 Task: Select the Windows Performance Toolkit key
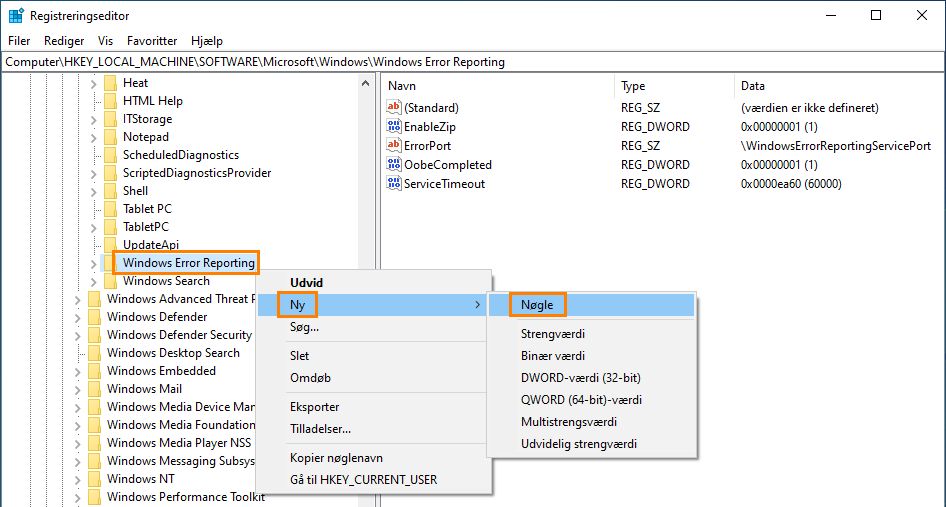point(185,497)
